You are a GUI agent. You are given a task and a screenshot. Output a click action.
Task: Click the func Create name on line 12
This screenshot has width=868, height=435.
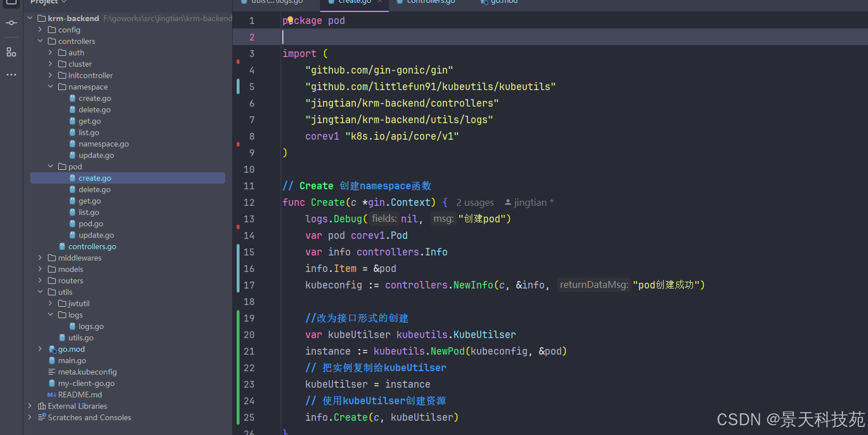[x=328, y=202]
